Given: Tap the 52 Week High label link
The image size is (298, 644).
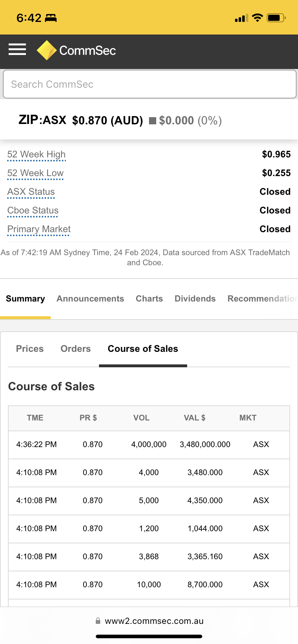Looking at the screenshot, I should tap(36, 155).
